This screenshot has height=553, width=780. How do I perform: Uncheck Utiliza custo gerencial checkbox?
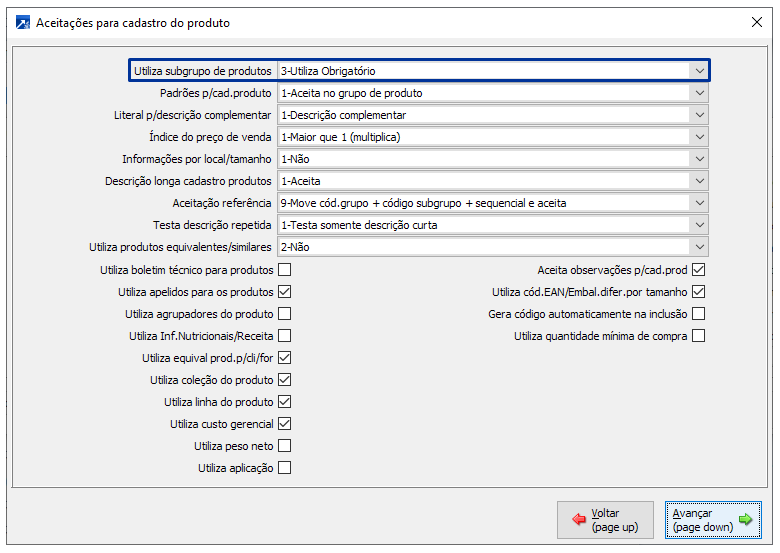click(285, 424)
